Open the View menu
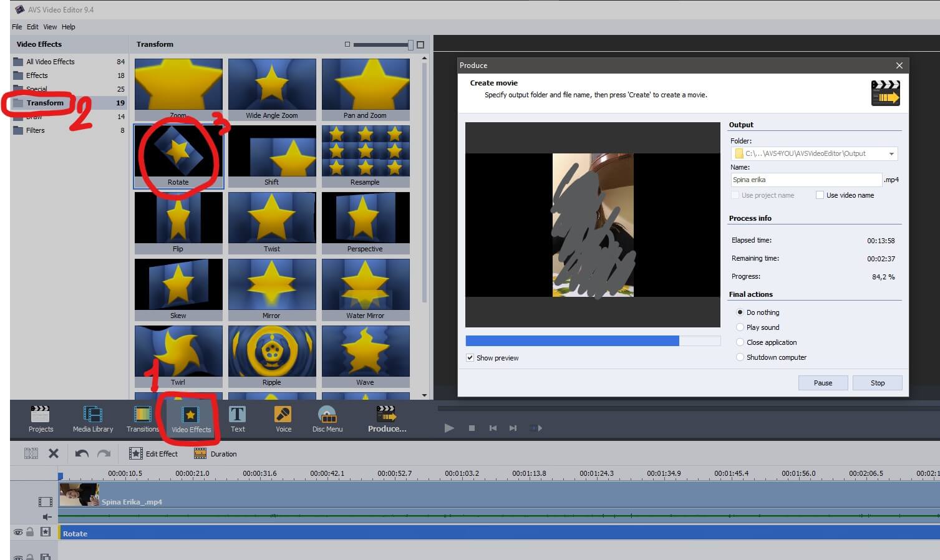This screenshot has height=560, width=940. point(50,27)
